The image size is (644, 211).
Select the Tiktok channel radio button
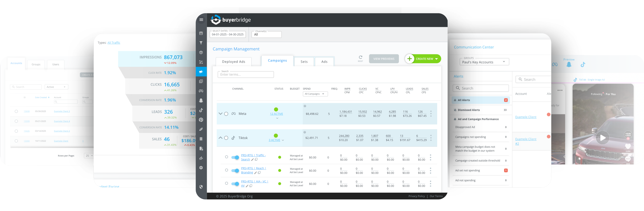pyautogui.click(x=226, y=138)
